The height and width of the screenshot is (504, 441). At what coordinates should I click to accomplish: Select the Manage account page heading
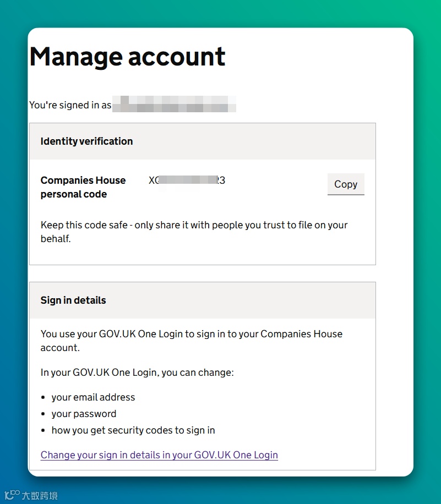pyautogui.click(x=127, y=57)
